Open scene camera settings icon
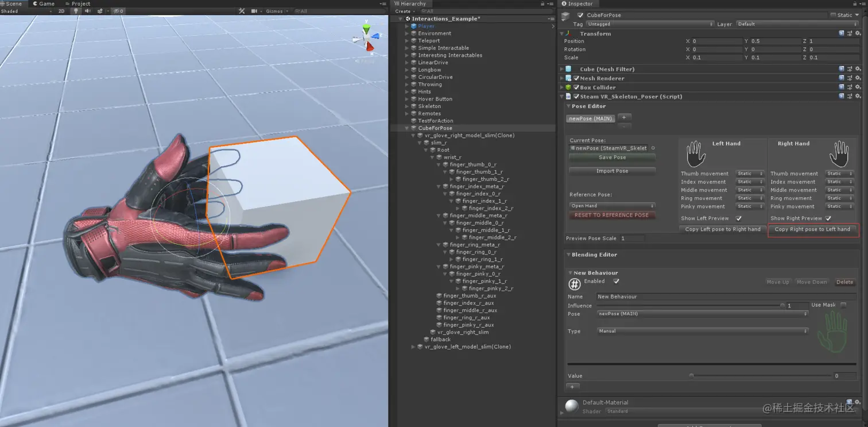 [255, 11]
